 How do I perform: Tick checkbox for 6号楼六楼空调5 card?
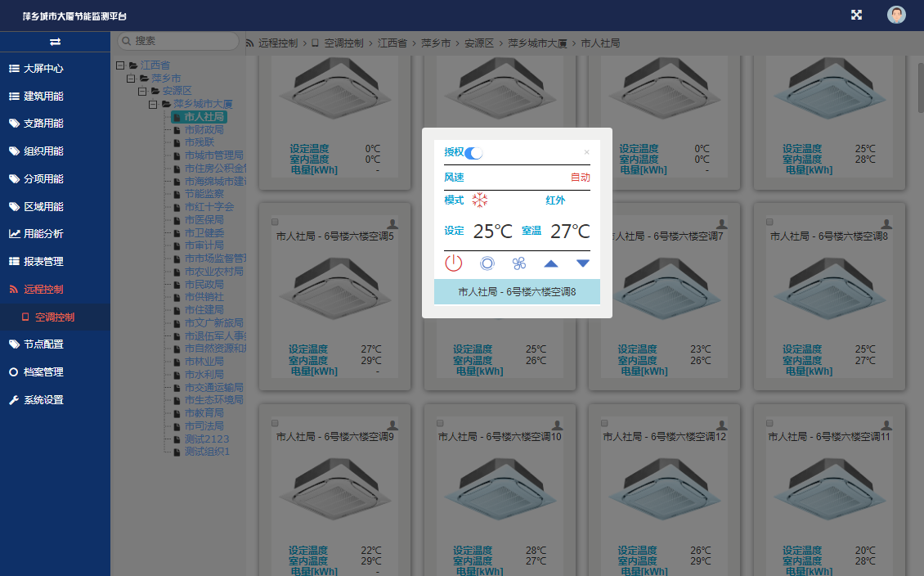point(275,222)
